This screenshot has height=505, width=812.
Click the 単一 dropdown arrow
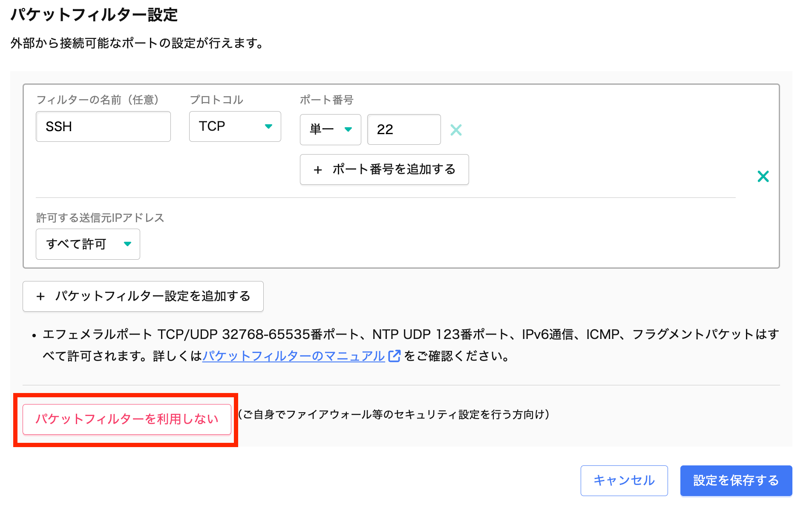point(348,129)
